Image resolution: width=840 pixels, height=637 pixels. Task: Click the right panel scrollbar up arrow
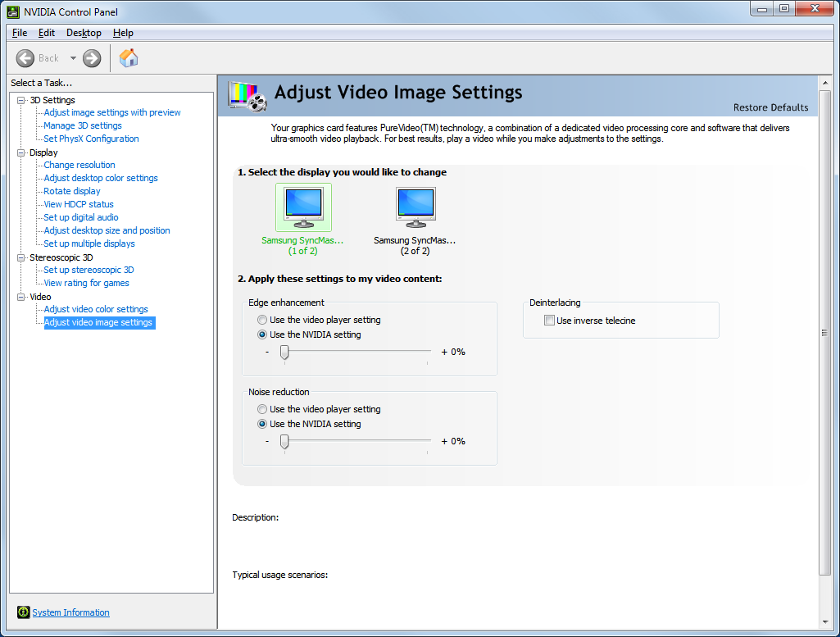point(825,83)
